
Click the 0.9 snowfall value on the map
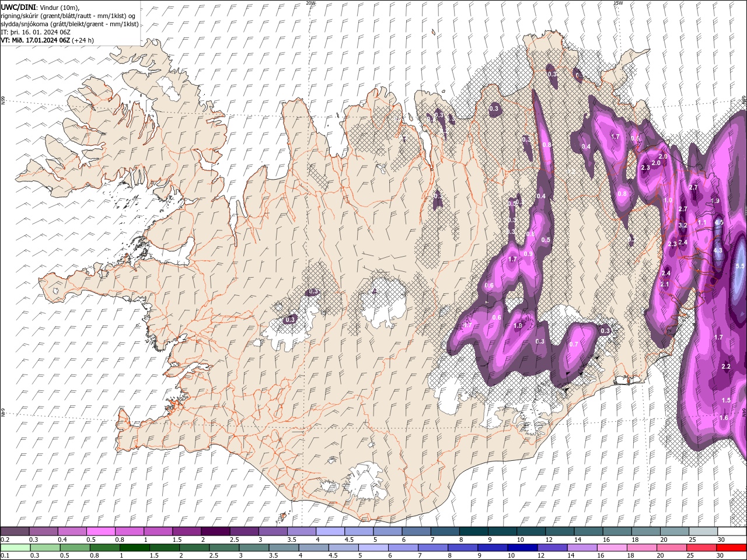(x=528, y=254)
